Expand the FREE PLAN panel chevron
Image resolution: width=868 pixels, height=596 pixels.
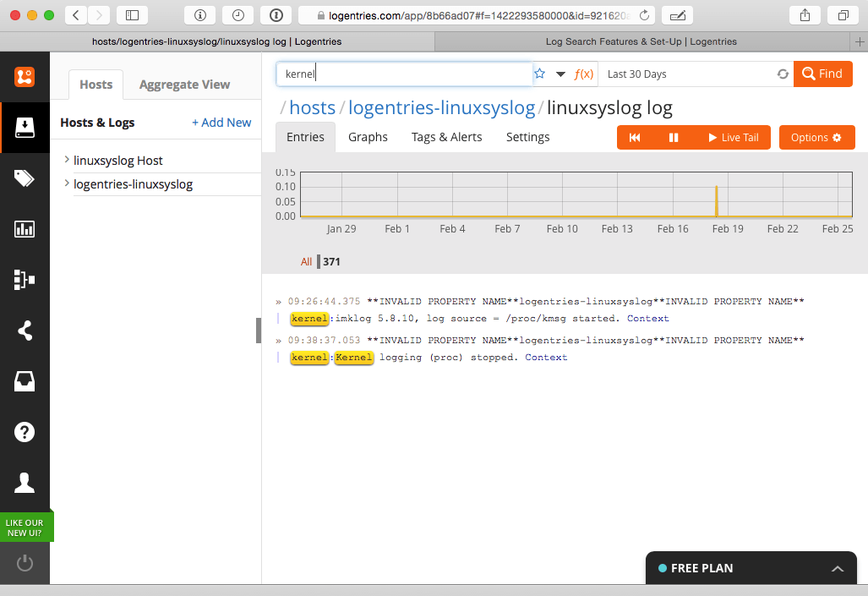coord(838,568)
